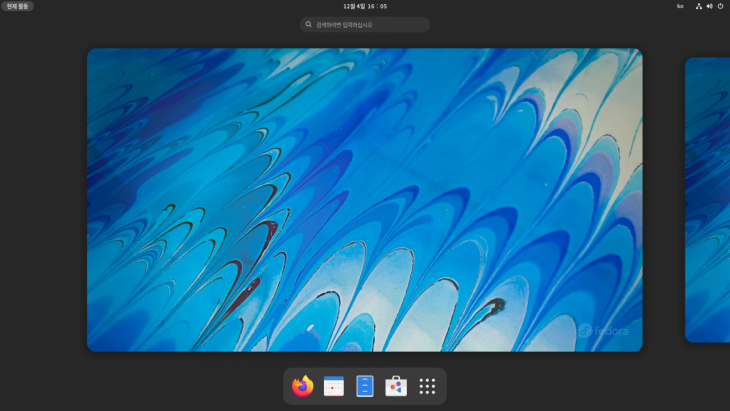
Task: Click the 12월 4일 date in top bar
Action: point(354,6)
